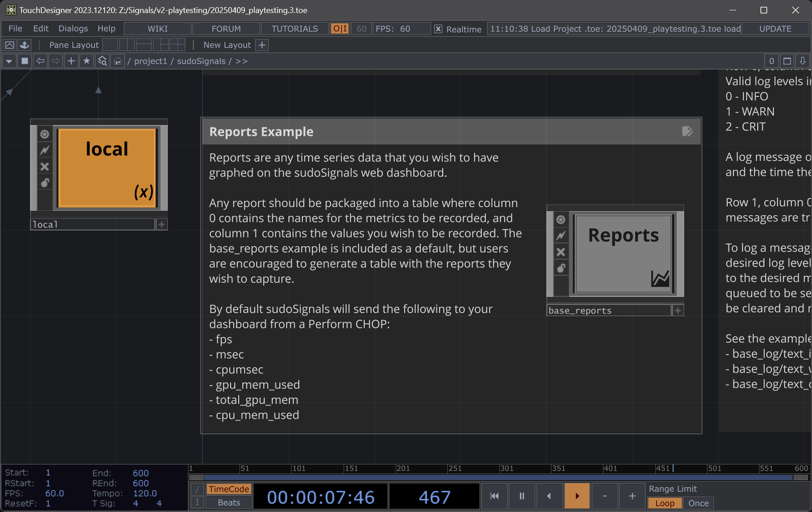Click the timeline range slider bar
The width and height of the screenshot is (812, 512).
(x=498, y=477)
